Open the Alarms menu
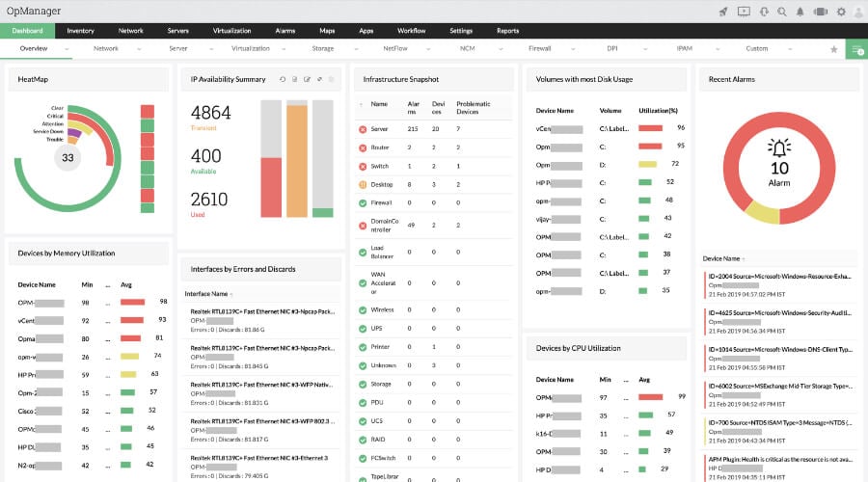Viewport: 868px width, 482px height. point(285,31)
